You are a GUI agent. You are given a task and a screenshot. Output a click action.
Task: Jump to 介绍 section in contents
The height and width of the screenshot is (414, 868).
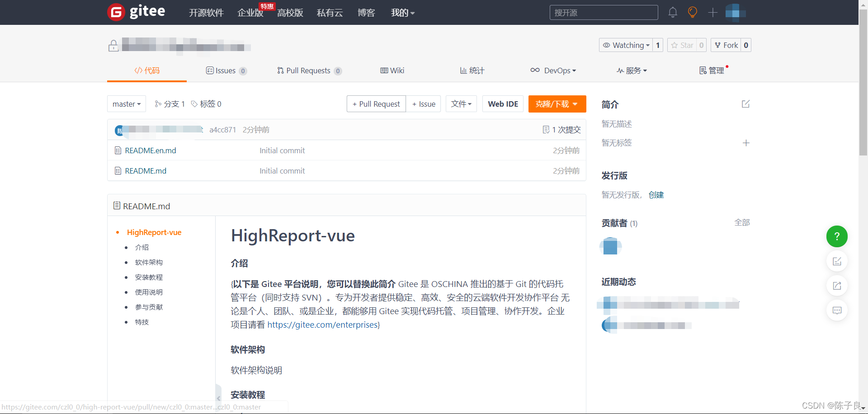click(x=142, y=247)
